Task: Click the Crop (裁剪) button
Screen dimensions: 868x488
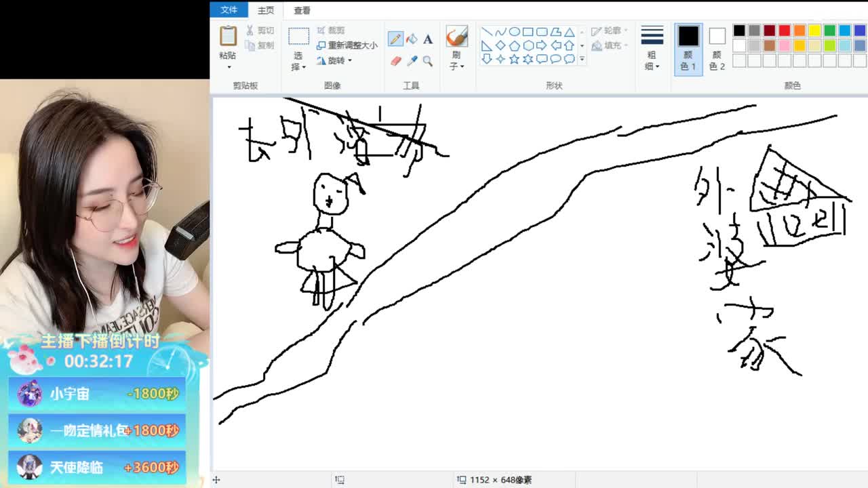Action: coord(331,30)
